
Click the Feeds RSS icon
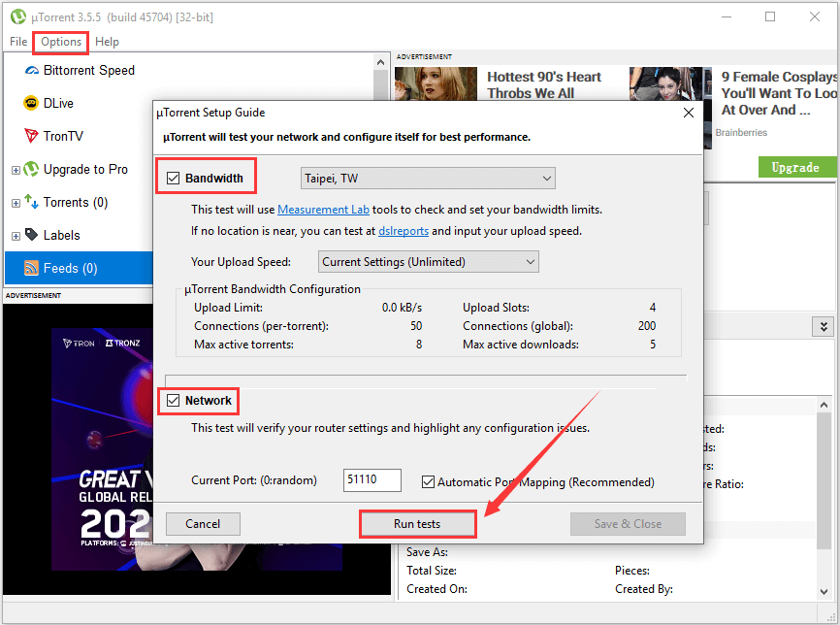tap(31, 268)
